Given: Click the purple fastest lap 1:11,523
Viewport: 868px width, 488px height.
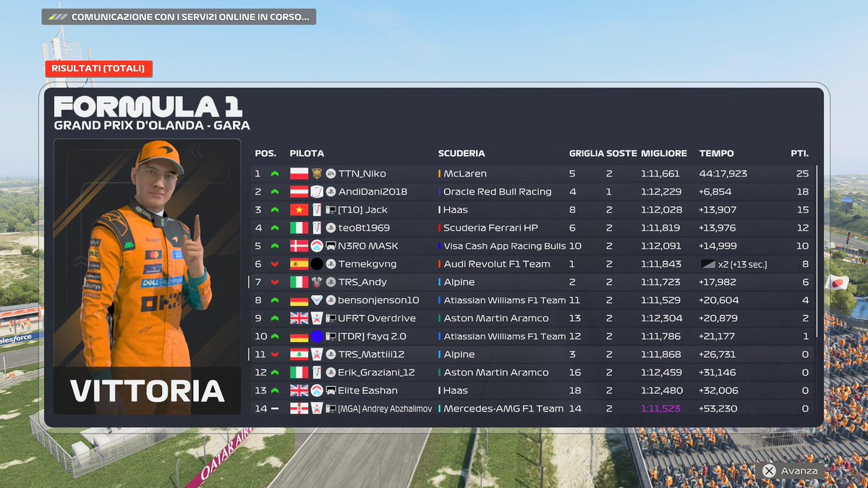Looking at the screenshot, I should pyautogui.click(x=660, y=408).
